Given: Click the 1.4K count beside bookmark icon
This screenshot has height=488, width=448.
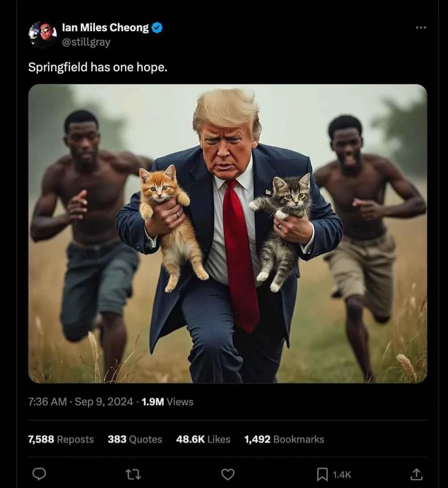Looking at the screenshot, I should coord(342,475).
